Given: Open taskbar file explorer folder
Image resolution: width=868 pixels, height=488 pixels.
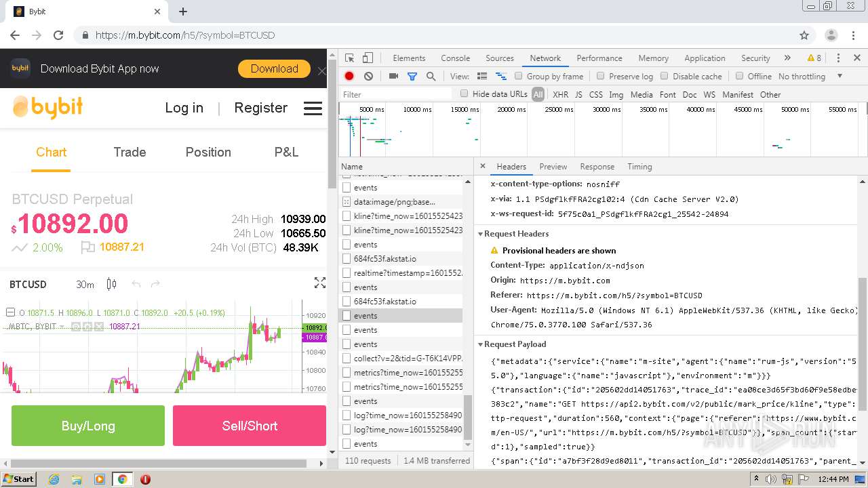Looking at the screenshot, I should [77, 479].
